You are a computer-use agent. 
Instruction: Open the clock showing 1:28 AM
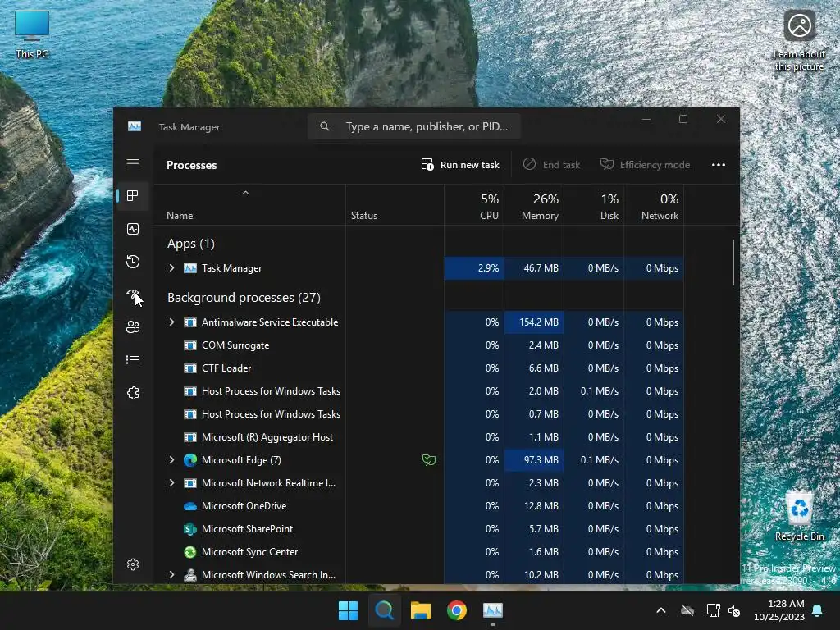779,610
